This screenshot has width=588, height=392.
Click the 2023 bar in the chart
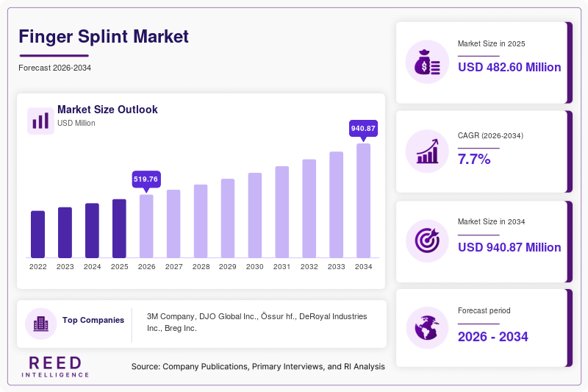click(65, 232)
